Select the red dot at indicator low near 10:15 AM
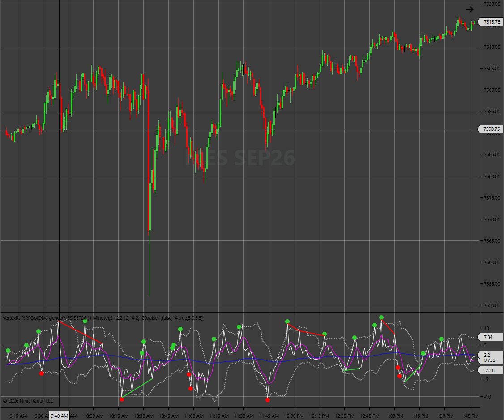 tap(121, 399)
